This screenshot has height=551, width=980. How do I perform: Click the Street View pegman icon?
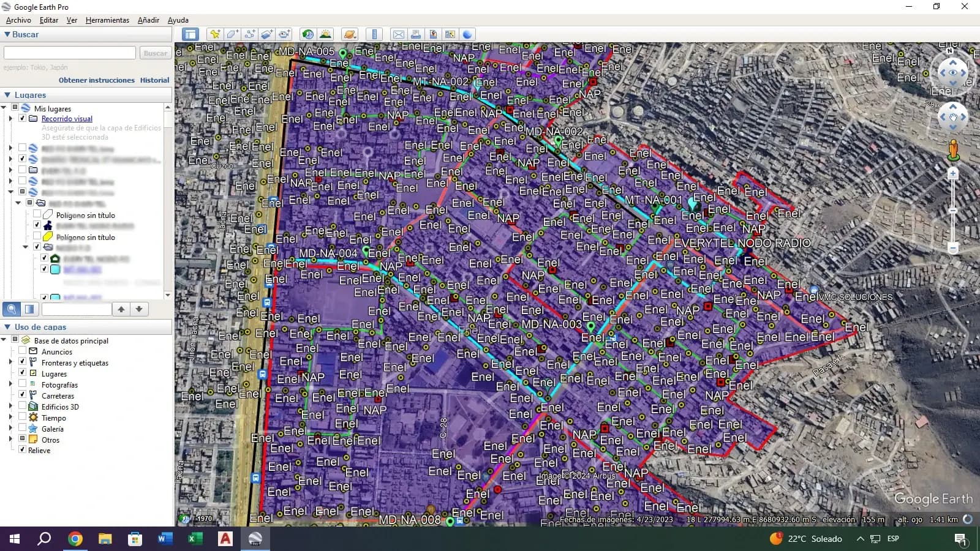pos(953,150)
